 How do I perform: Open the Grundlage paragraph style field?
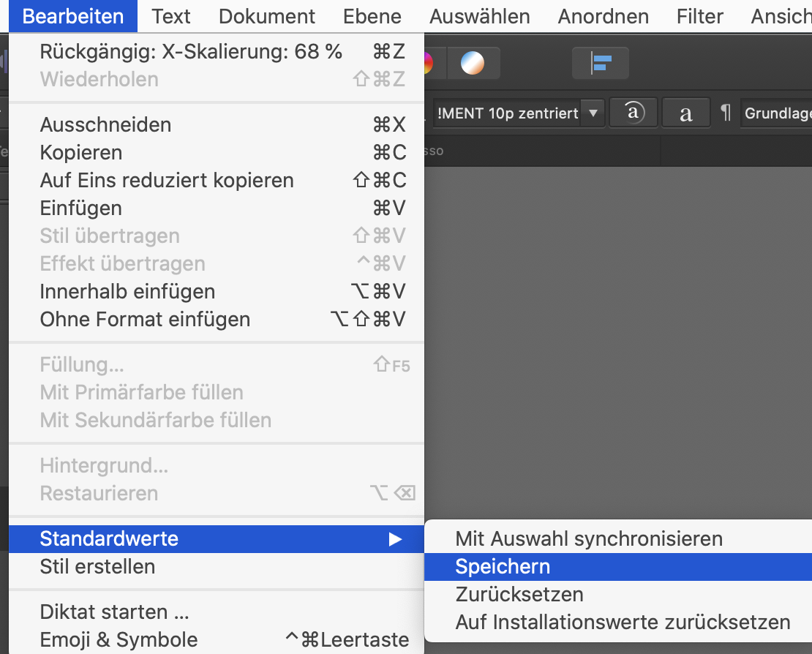click(776, 113)
